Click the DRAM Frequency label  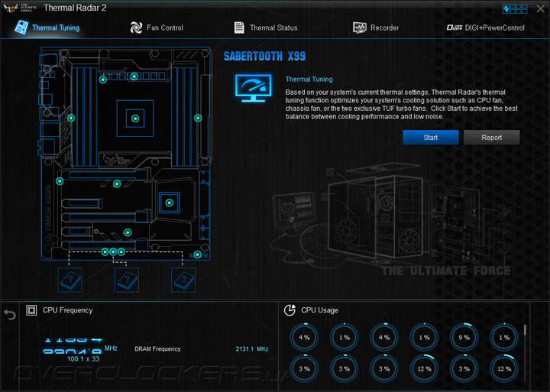click(x=157, y=349)
